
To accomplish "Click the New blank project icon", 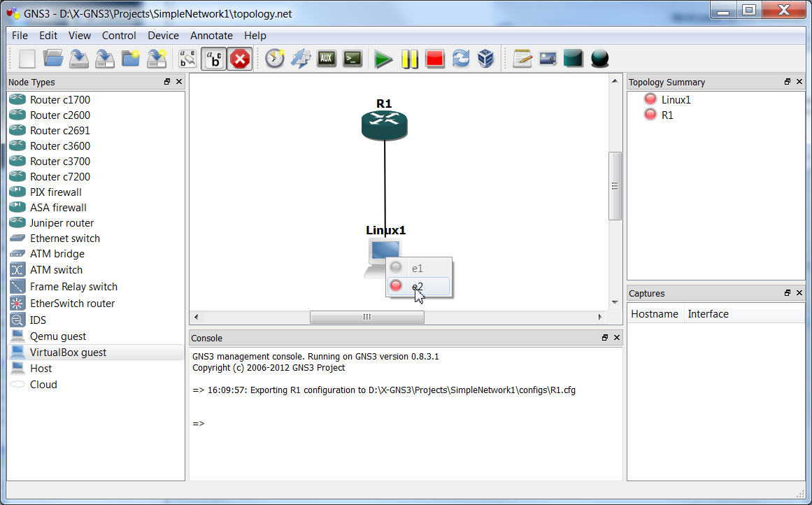I will point(27,59).
